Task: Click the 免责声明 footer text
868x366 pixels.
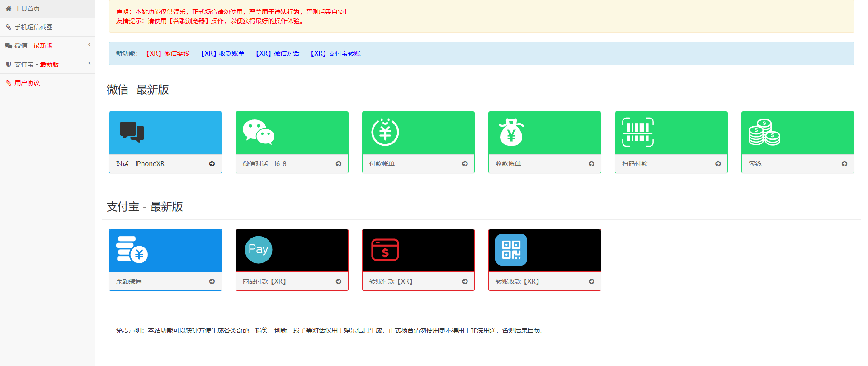Action: 330,330
